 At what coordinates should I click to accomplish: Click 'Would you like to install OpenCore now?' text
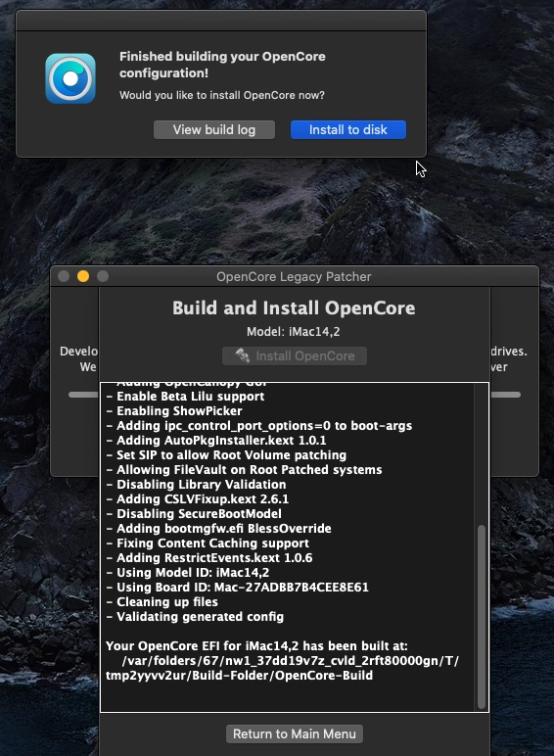pyautogui.click(x=222, y=95)
